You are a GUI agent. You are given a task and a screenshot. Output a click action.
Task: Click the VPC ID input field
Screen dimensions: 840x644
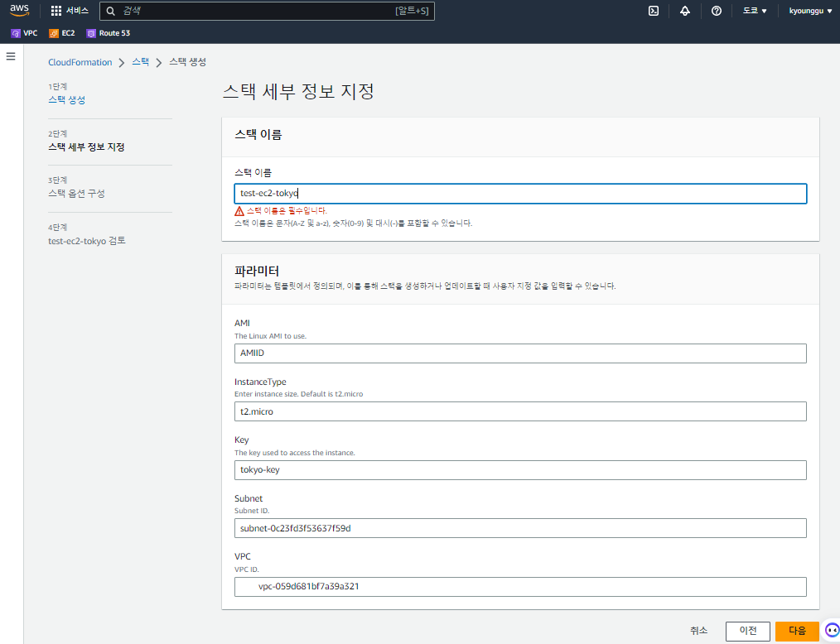[520, 587]
